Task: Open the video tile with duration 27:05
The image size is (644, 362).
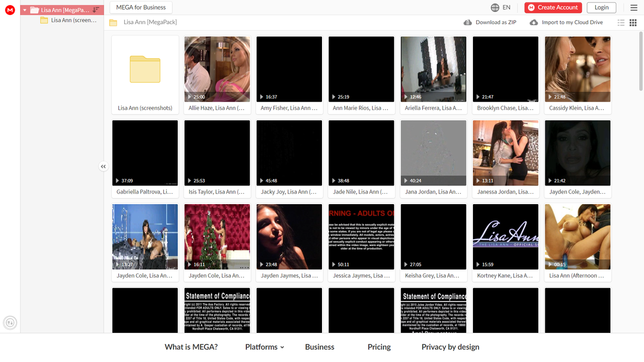Action: pos(433,243)
